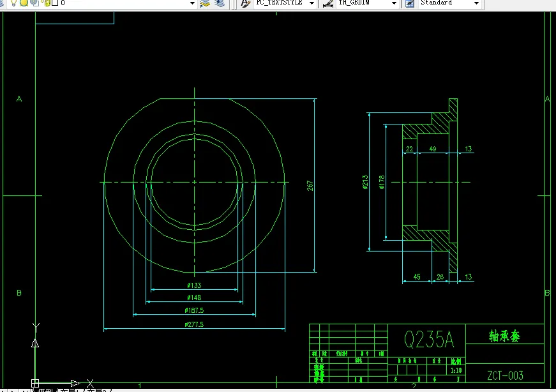Select the vertical 267 dimension text
Screen dimensions: 556x392
coord(310,186)
